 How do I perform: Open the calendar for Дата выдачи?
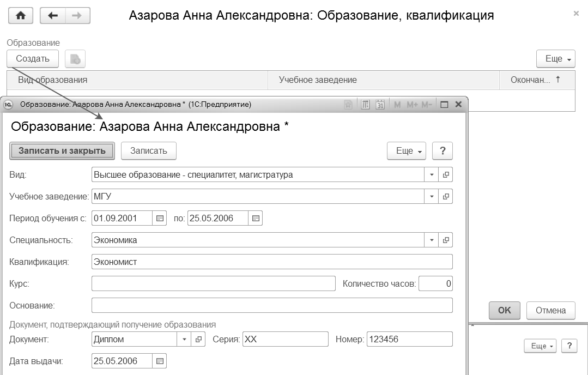[160, 361]
